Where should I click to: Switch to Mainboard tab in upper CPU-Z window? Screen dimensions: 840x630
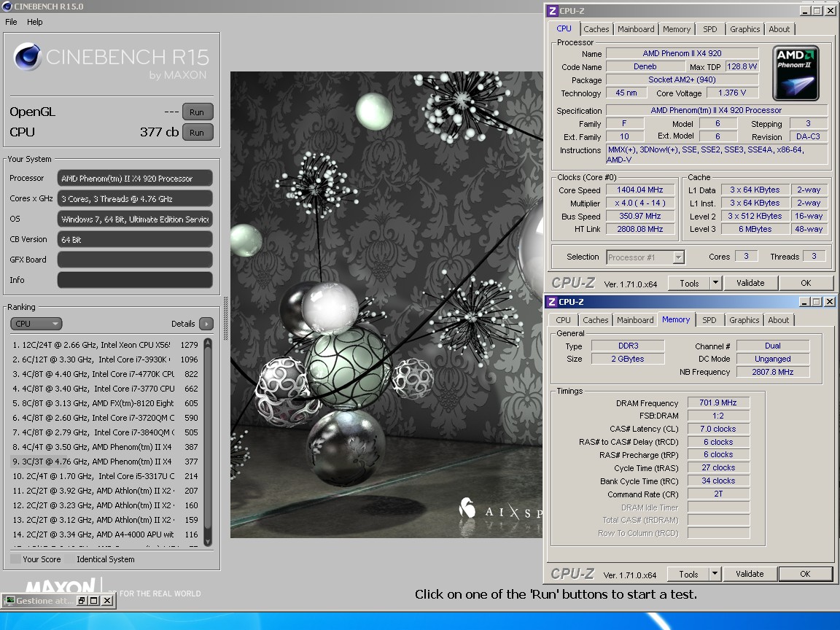pos(636,29)
